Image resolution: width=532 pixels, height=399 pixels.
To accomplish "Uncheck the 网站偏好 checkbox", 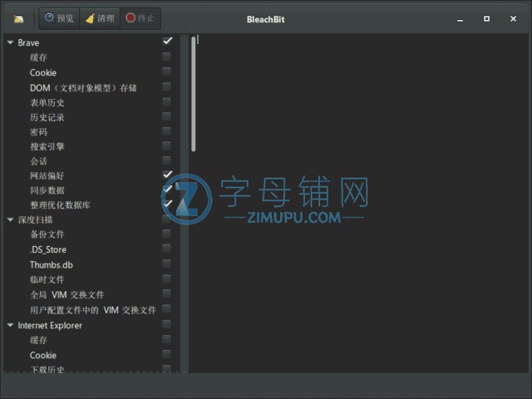I will tap(167, 175).
